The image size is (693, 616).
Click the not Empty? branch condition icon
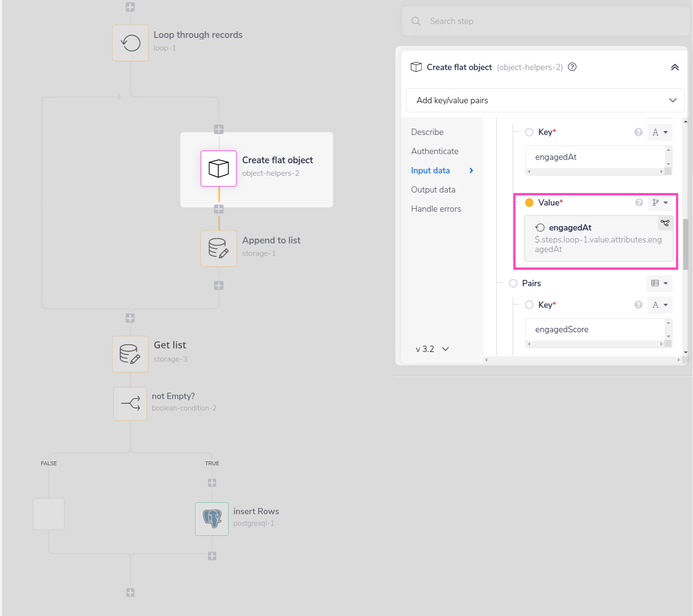pyautogui.click(x=130, y=404)
